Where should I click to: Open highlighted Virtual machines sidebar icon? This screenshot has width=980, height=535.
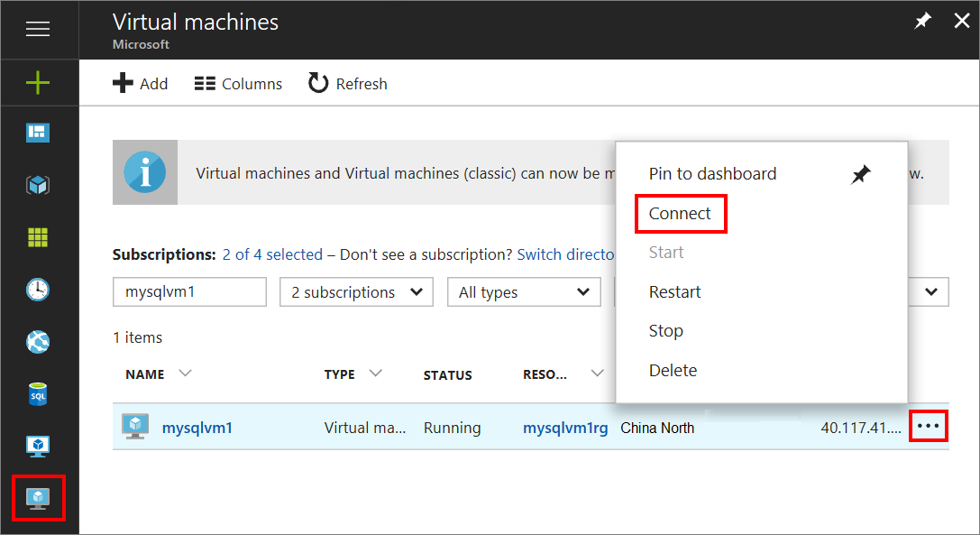click(38, 497)
